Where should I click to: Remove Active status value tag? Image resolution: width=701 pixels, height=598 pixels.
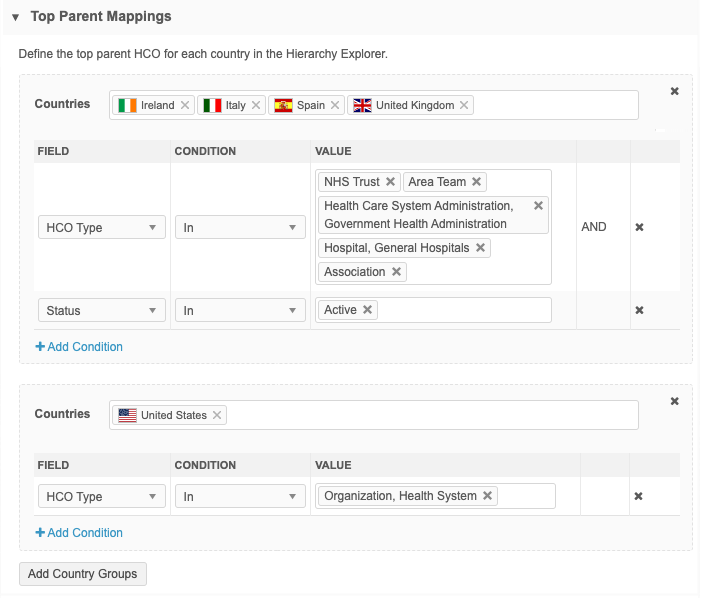pyautogui.click(x=368, y=310)
